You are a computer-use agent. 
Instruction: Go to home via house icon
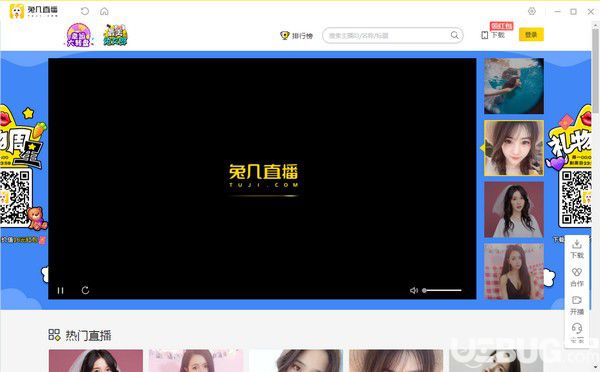(x=104, y=11)
